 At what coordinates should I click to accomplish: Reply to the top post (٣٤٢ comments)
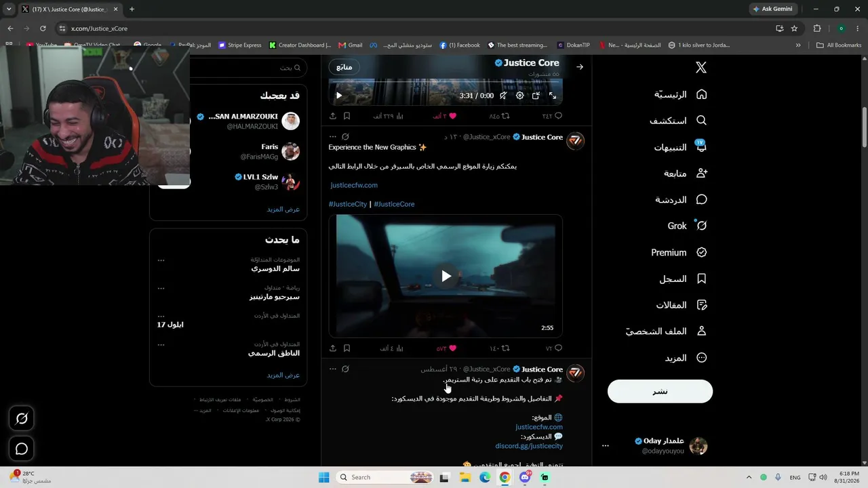[552, 116]
